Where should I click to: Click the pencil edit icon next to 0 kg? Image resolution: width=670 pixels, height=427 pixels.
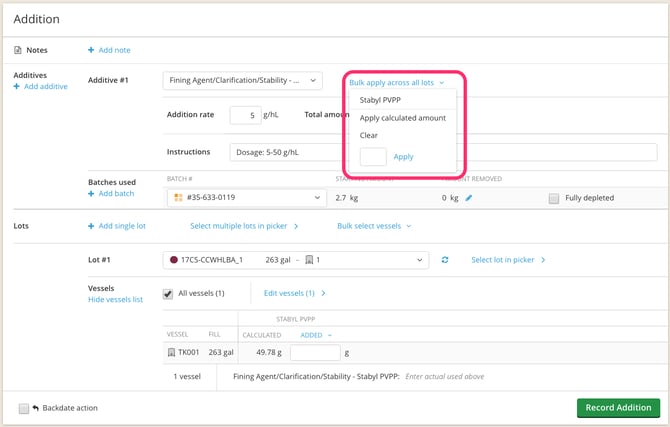pos(469,198)
